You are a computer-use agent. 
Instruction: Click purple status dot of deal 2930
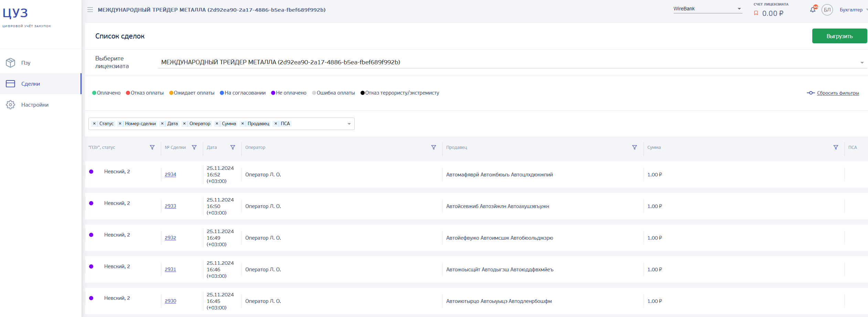[x=91, y=298]
